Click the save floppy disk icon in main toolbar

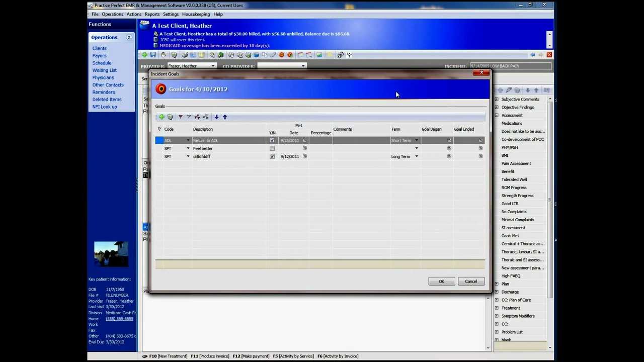(153, 55)
